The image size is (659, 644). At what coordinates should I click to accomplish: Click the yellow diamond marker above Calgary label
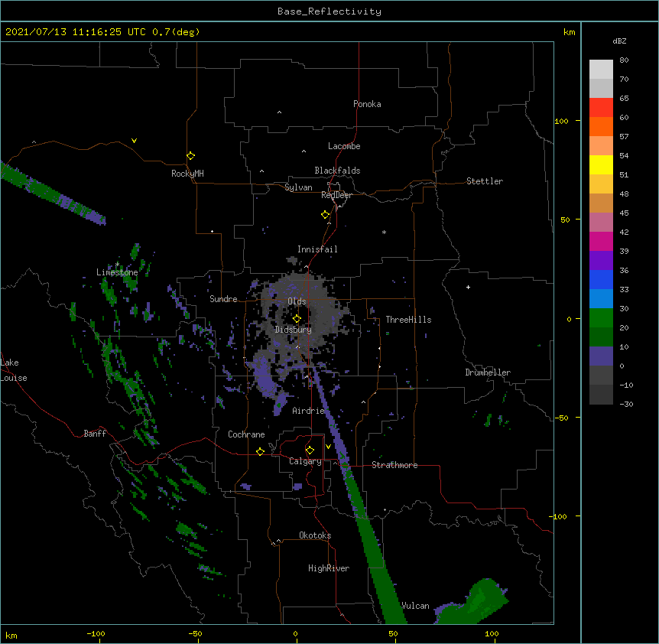pyautogui.click(x=310, y=450)
